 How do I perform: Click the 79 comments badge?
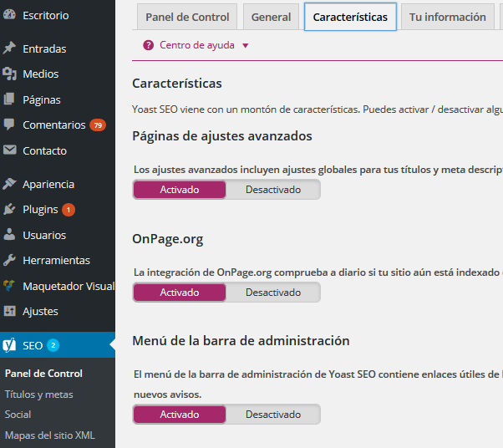(x=98, y=125)
